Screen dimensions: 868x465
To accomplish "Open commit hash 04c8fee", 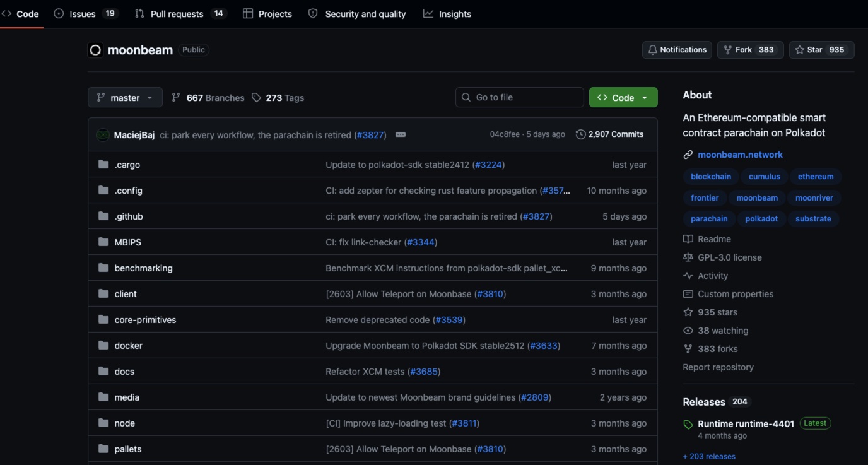I will coord(505,134).
